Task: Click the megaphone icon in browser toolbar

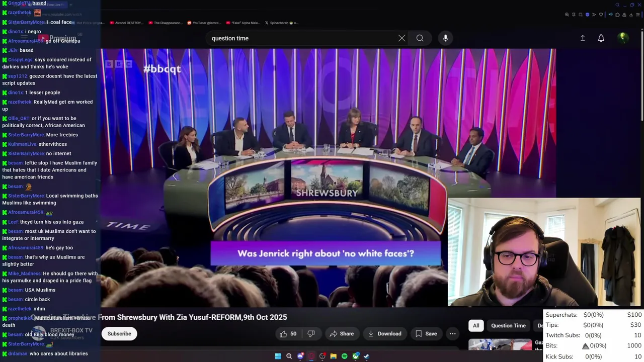Action: [x=611, y=15]
